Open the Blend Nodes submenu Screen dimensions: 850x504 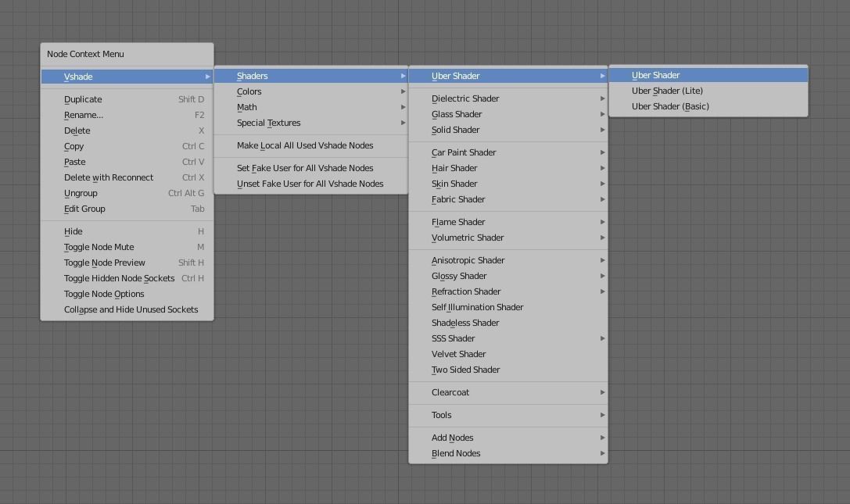coord(456,453)
